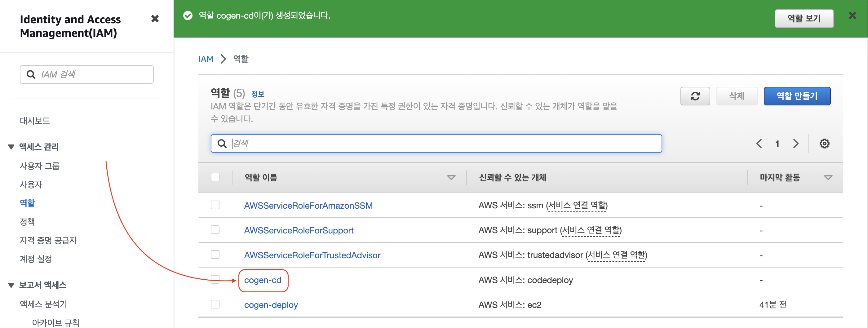Open 대시보드 in the sidebar
This screenshot has width=868, height=328.
(35, 121)
